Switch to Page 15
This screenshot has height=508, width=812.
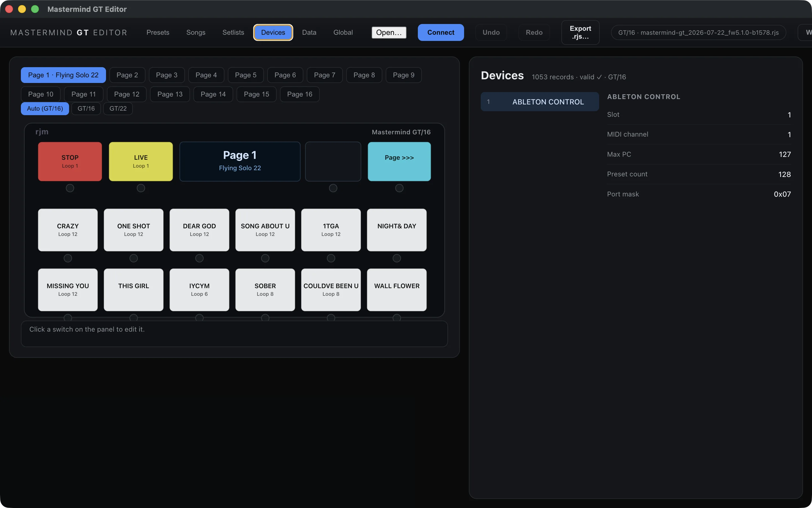[256, 94]
